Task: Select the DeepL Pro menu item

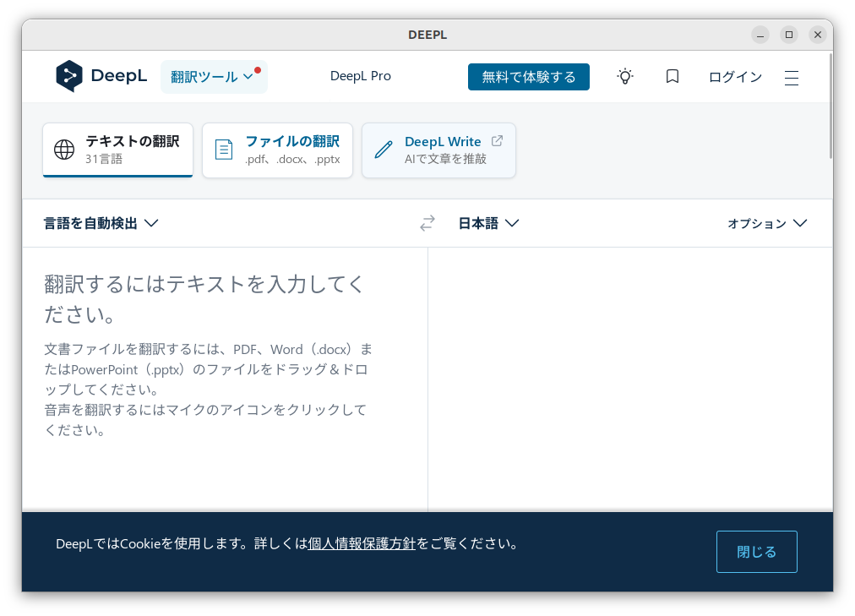Action: (360, 76)
